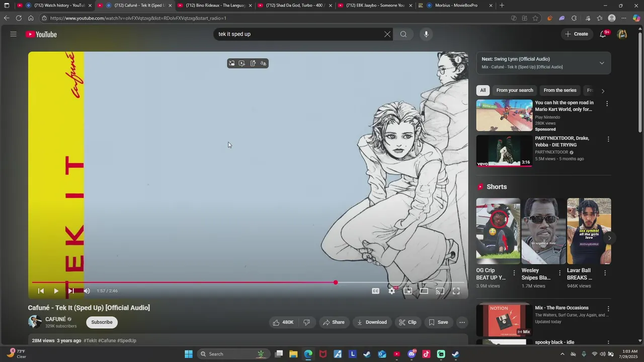
Task: Open Windows Start menu
Action: pyautogui.click(x=188, y=354)
